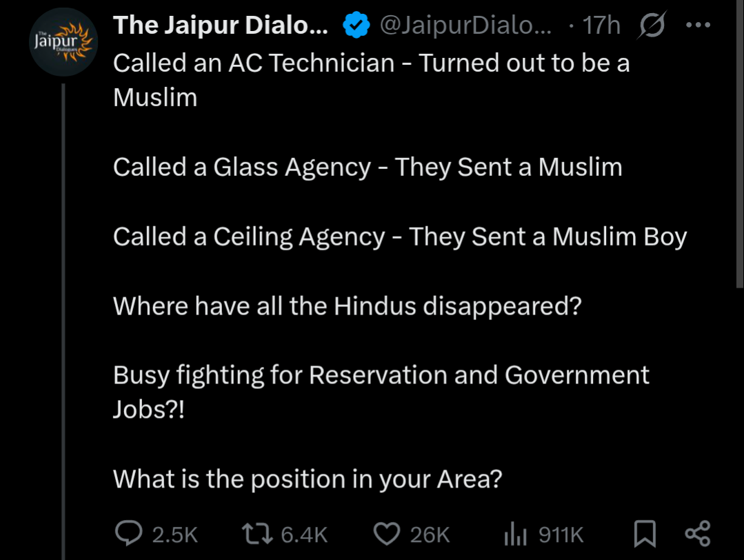744x560 pixels.
Task: Click the 2.5K replies count
Action: coord(174,534)
